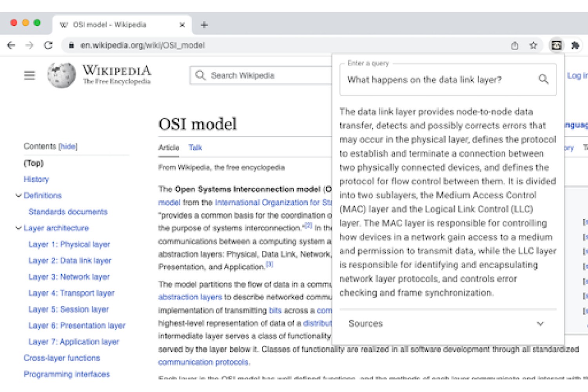
Task: Focus the Search Wikipedia input box
Action: pyautogui.click(x=261, y=75)
